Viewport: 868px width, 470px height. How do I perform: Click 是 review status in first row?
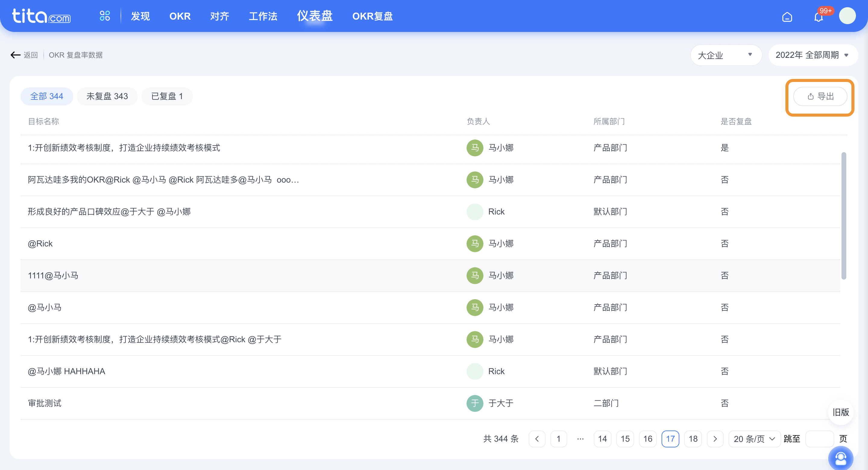[x=725, y=148]
